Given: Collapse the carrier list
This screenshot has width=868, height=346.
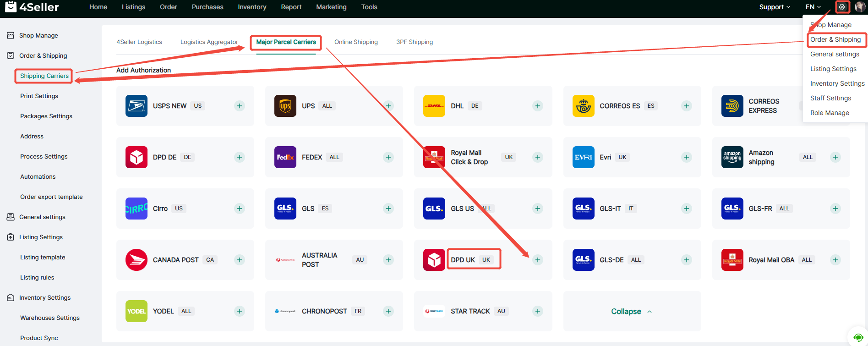Looking at the screenshot, I should tap(632, 311).
